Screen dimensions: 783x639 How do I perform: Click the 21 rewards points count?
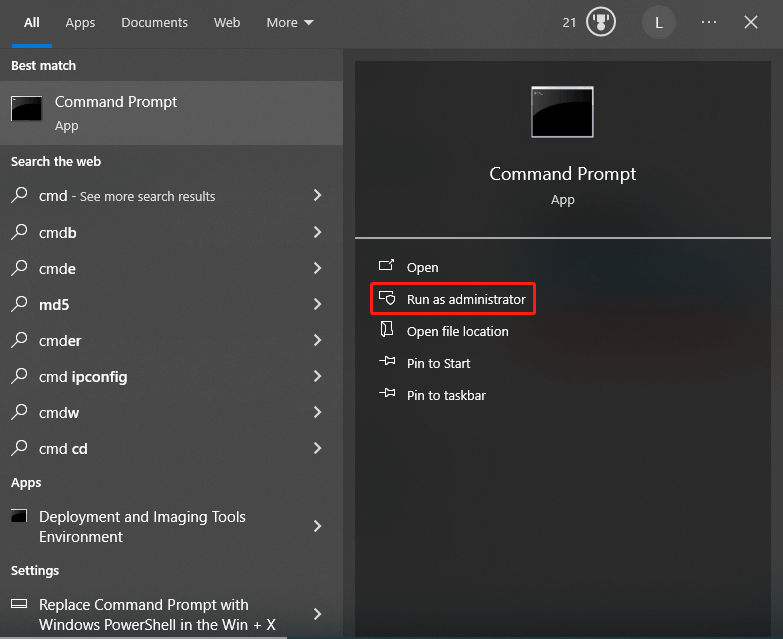[x=569, y=23]
